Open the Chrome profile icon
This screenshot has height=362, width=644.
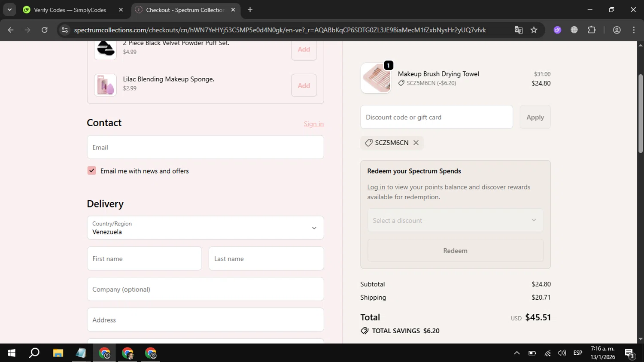point(617,30)
